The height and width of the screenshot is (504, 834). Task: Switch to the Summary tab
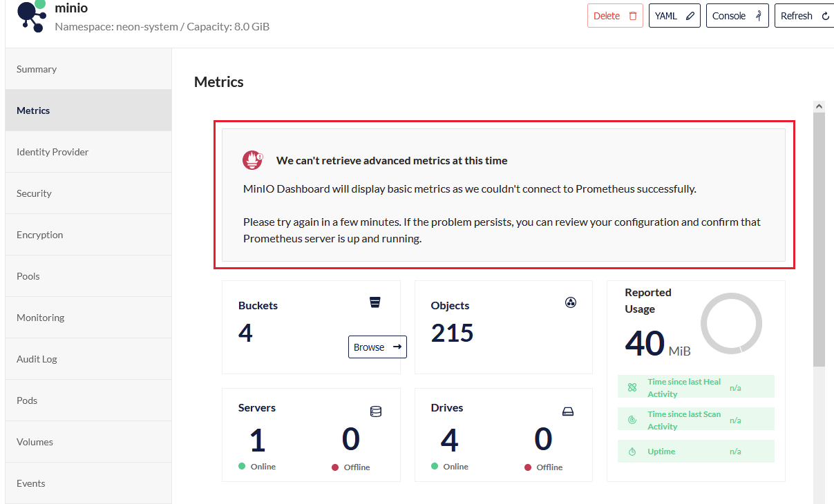(x=36, y=68)
